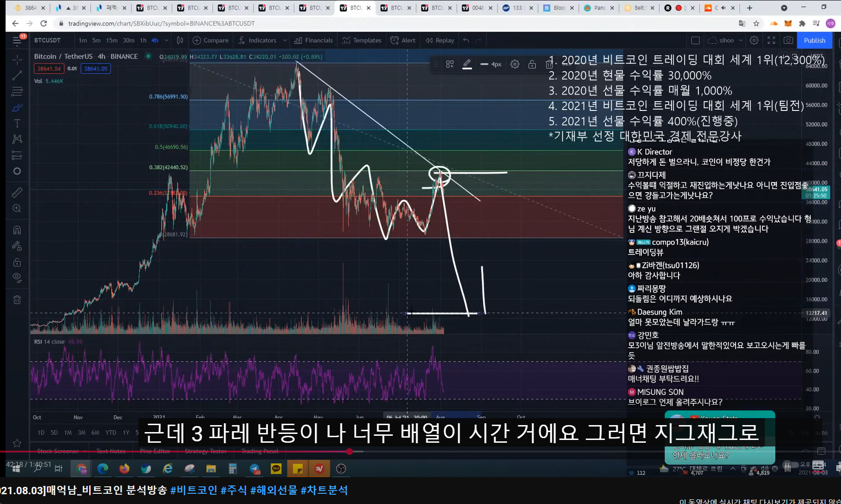Viewport: 841px width, 504px height.
Task: Select the YTD date range
Action: 111,433
